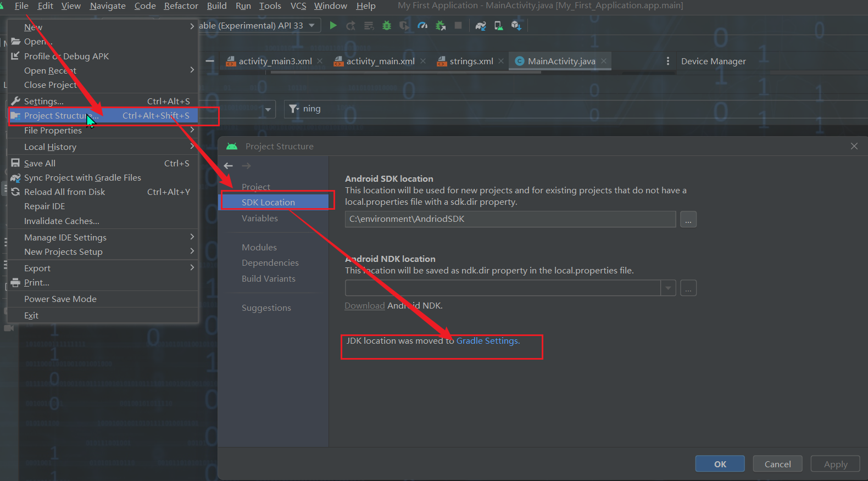Expand the Manage IDE Settings submenu
Image resolution: width=868 pixels, height=481 pixels.
click(x=192, y=237)
